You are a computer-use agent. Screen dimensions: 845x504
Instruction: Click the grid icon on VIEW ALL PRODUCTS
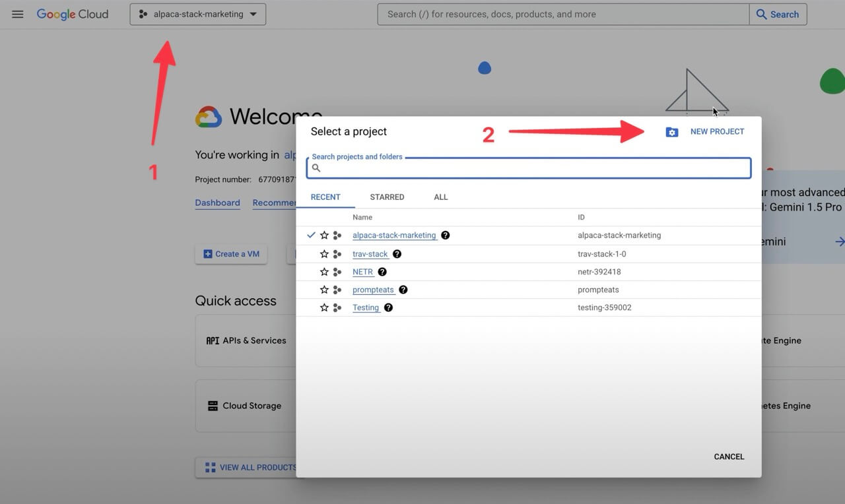(210, 467)
